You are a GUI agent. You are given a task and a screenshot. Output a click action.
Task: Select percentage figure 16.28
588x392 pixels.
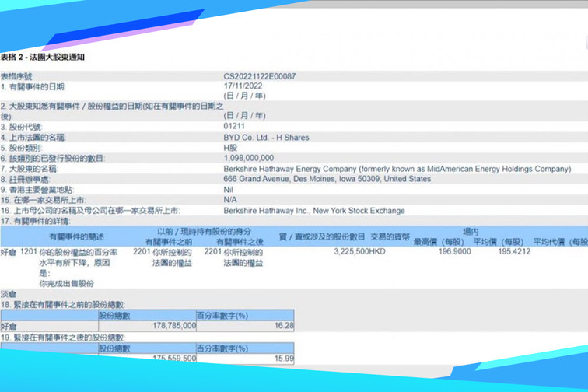pyautogui.click(x=285, y=326)
